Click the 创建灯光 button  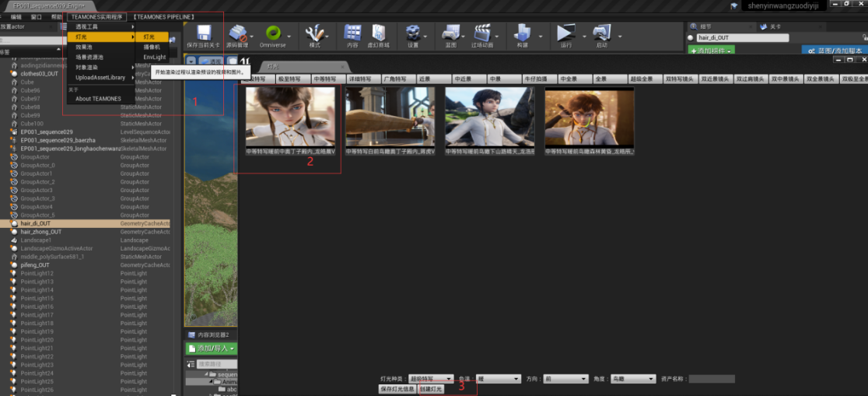coord(430,389)
